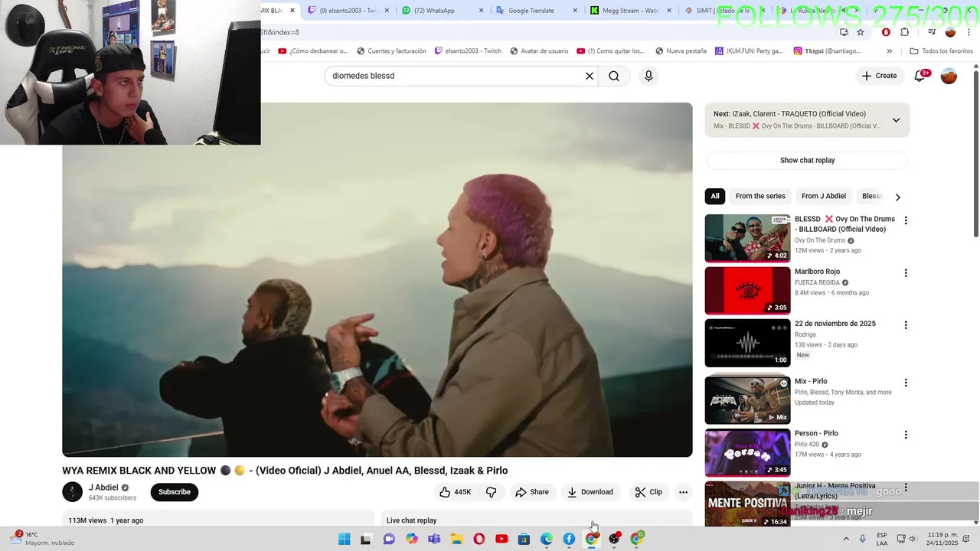Screen dimensions: 980x551
Task: Open YouTube app in taskbar
Action: tap(501, 540)
